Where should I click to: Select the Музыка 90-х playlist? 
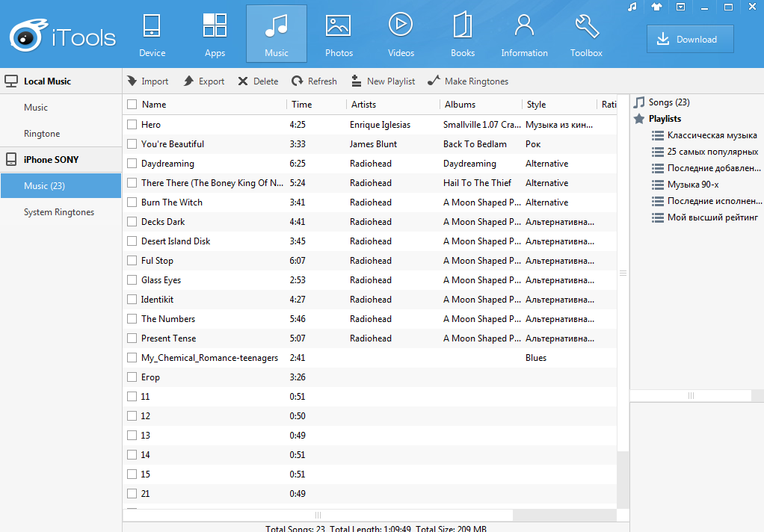(693, 185)
